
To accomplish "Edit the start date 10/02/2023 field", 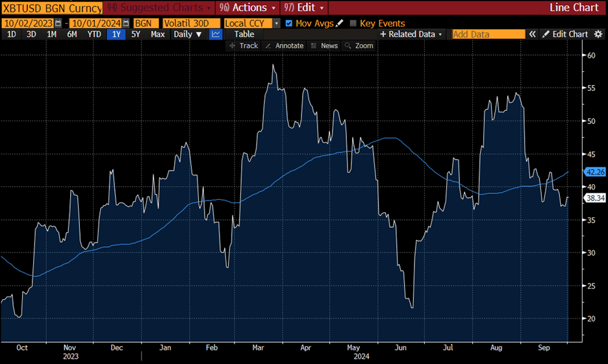I will [28, 23].
